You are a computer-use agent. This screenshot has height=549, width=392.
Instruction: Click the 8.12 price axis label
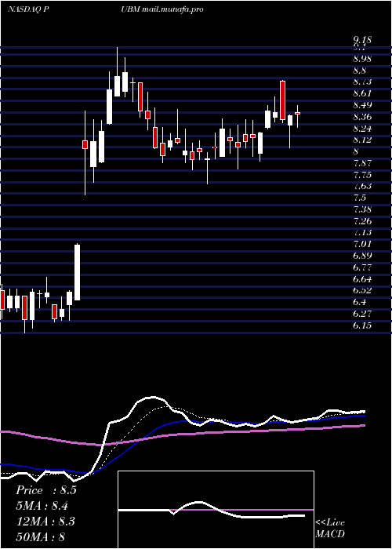click(x=362, y=140)
